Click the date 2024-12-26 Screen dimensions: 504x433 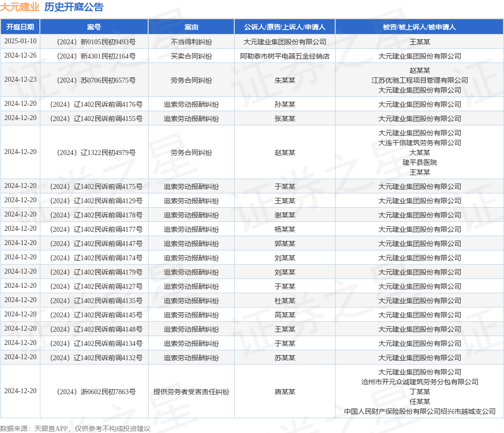click(x=20, y=56)
